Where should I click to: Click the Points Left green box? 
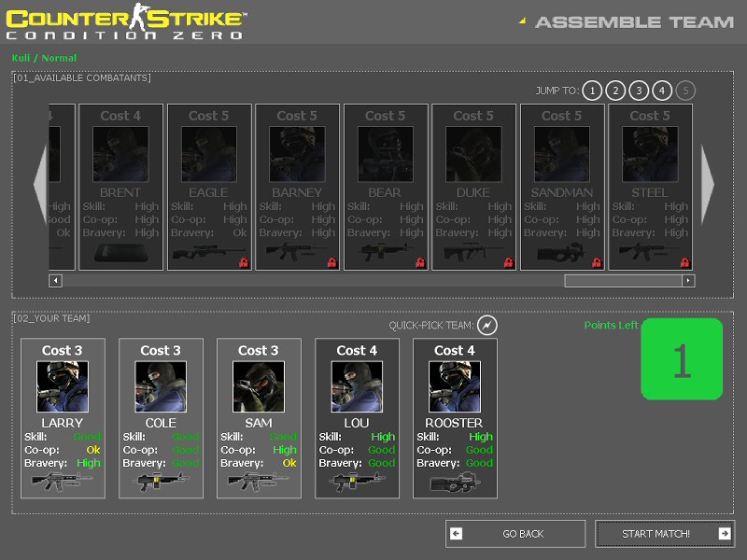point(682,359)
